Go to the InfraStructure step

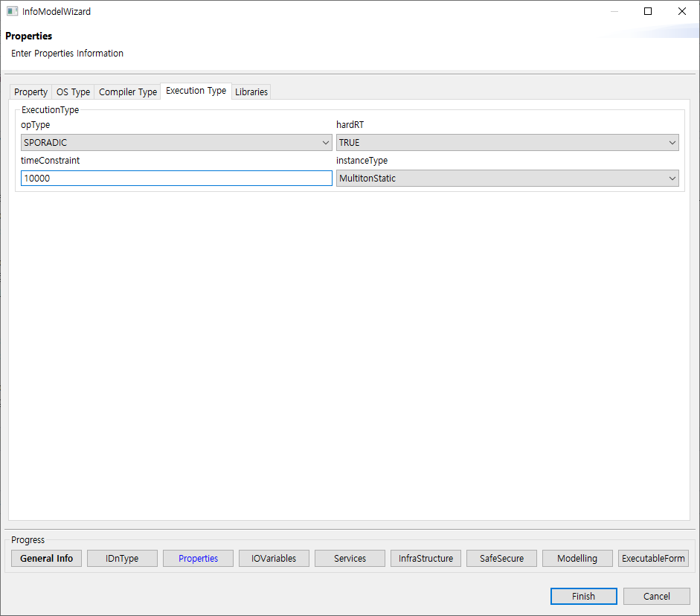(x=426, y=558)
